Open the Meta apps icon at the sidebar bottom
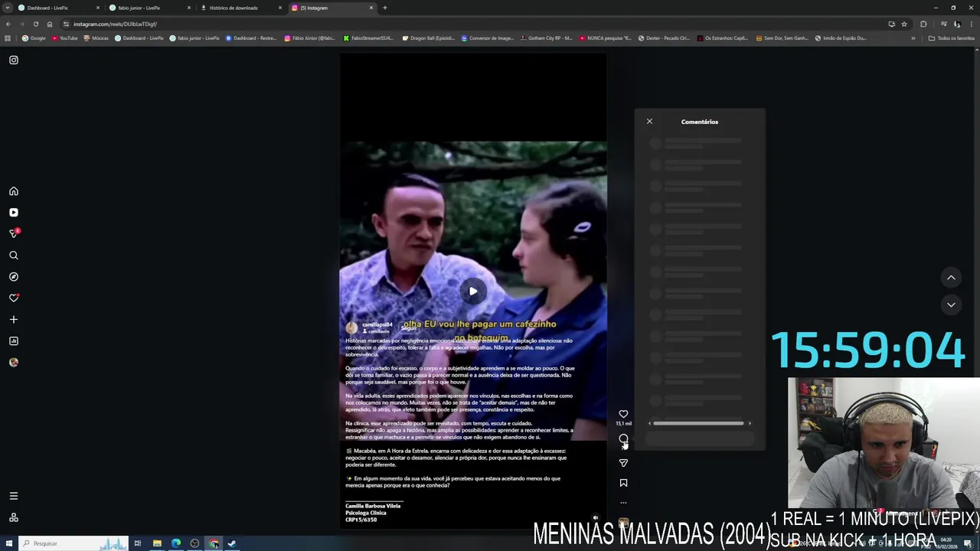 click(x=14, y=517)
